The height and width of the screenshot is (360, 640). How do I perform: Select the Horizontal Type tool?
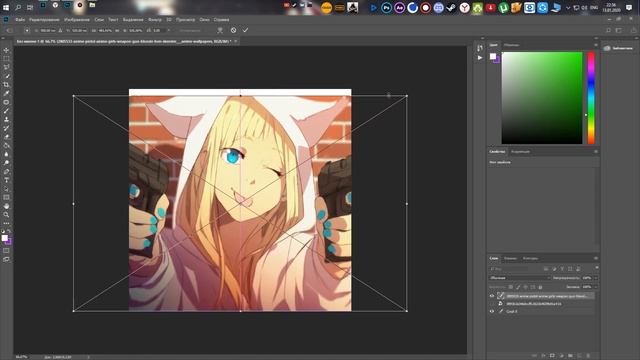click(6, 180)
